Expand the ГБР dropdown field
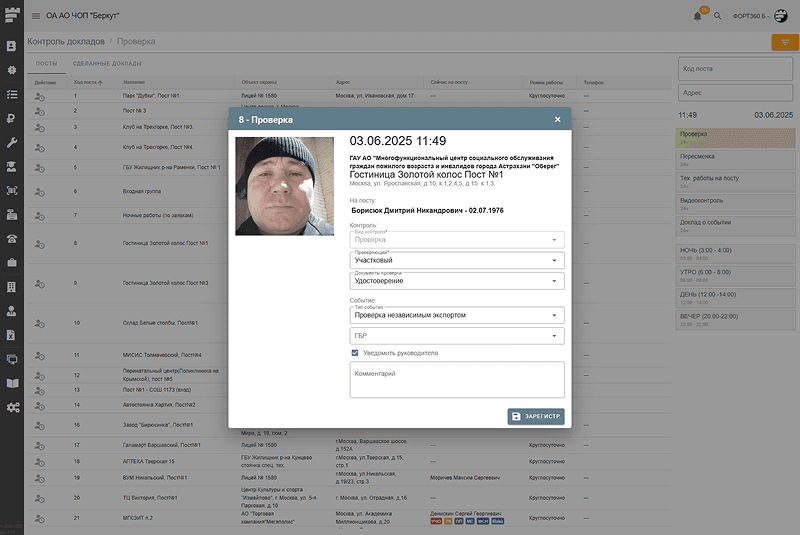Image resolution: width=800 pixels, height=535 pixels. pyautogui.click(x=456, y=336)
